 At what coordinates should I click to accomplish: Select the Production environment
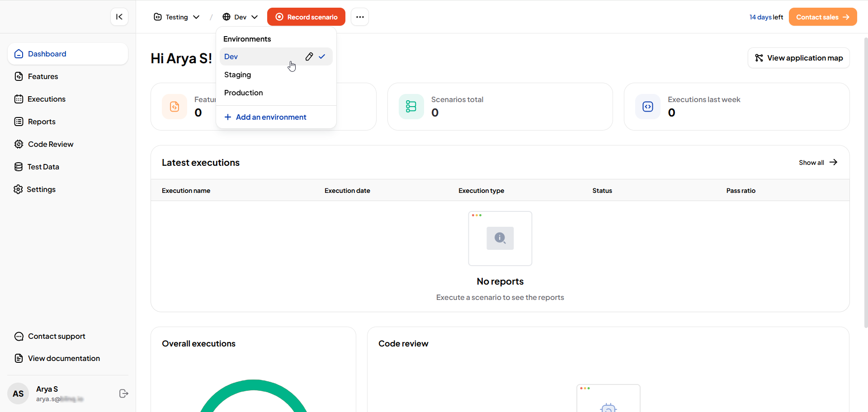244,93
